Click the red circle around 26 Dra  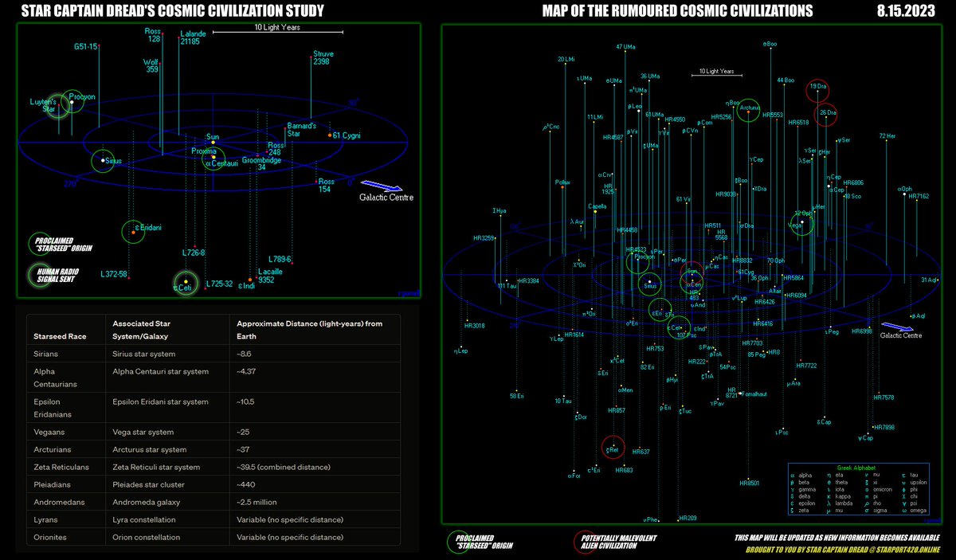click(x=827, y=113)
